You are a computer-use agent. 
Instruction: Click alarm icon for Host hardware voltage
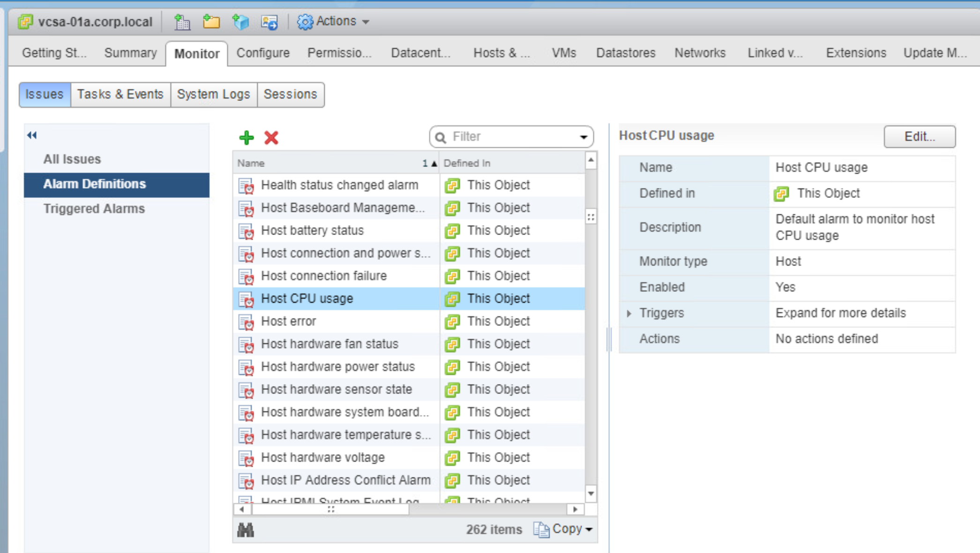(x=246, y=458)
